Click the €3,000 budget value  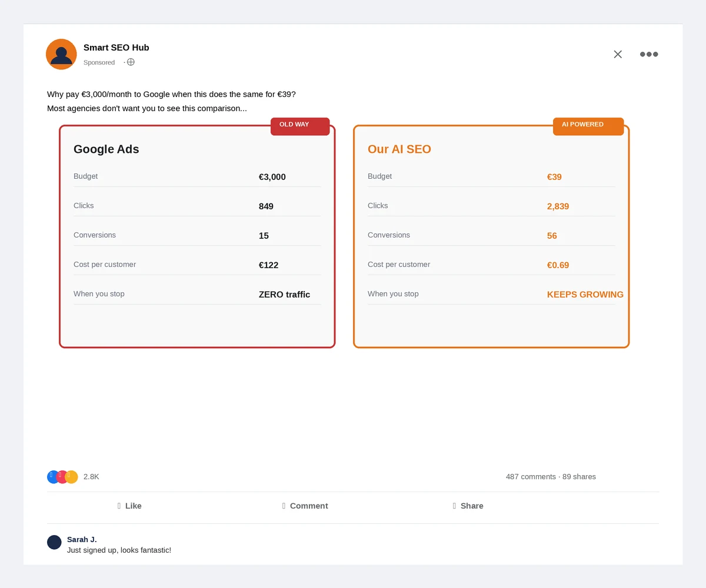272,177
